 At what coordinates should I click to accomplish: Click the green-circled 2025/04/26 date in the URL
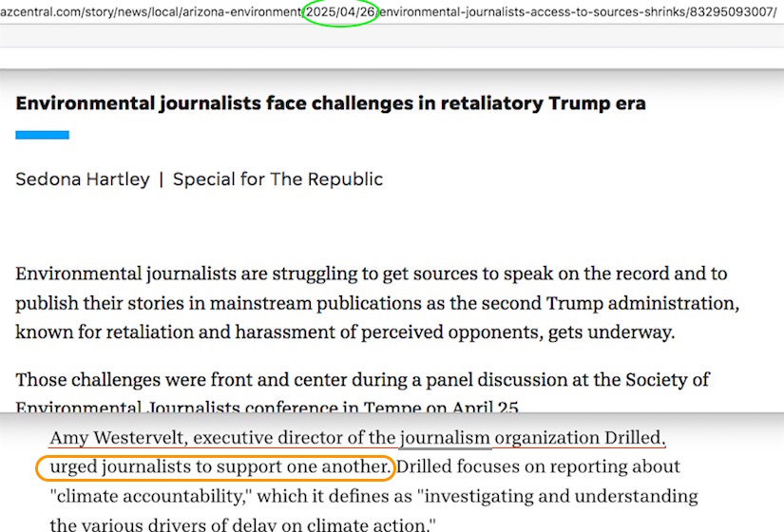(340, 13)
